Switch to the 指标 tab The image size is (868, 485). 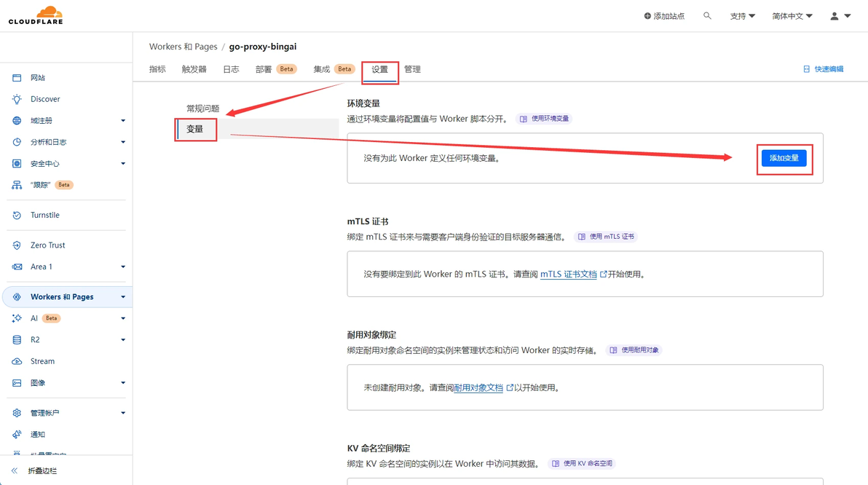tap(157, 69)
